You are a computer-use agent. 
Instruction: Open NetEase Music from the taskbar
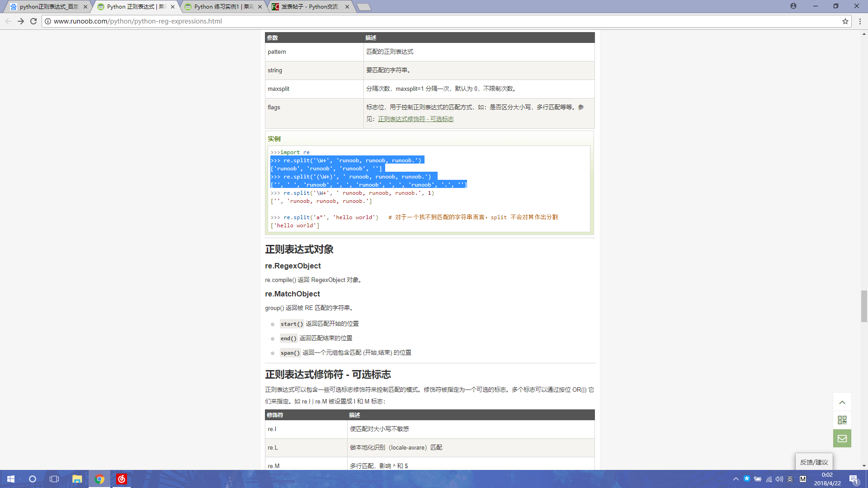click(x=122, y=479)
